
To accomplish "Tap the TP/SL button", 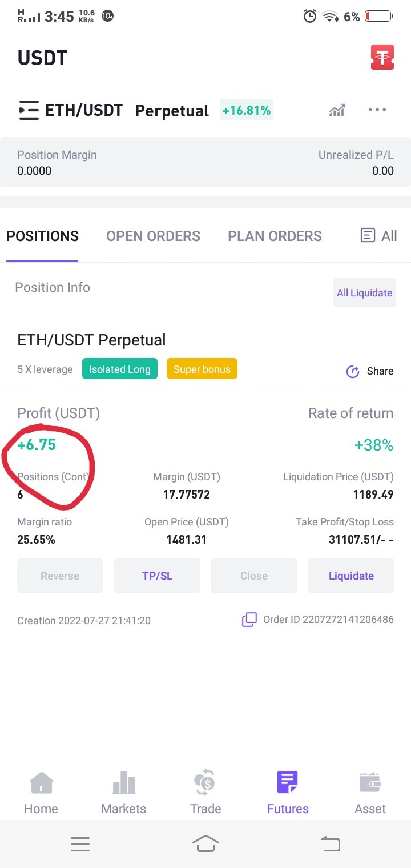I will 157,576.
